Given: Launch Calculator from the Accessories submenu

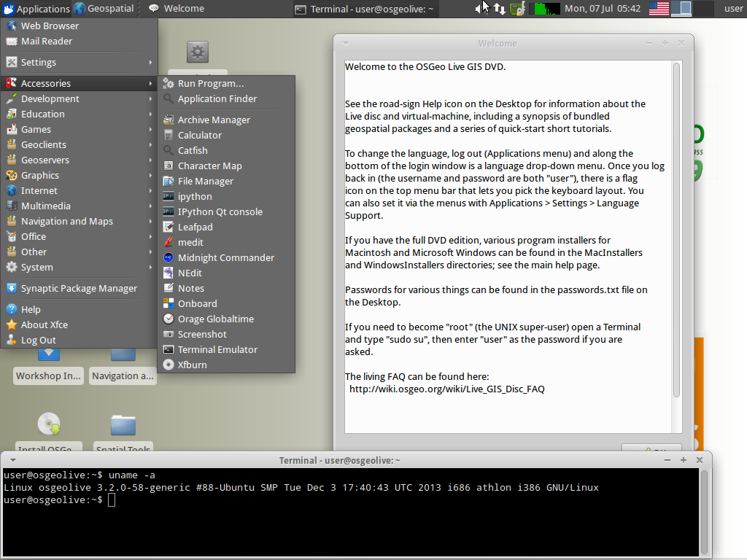Looking at the screenshot, I should point(226,135).
